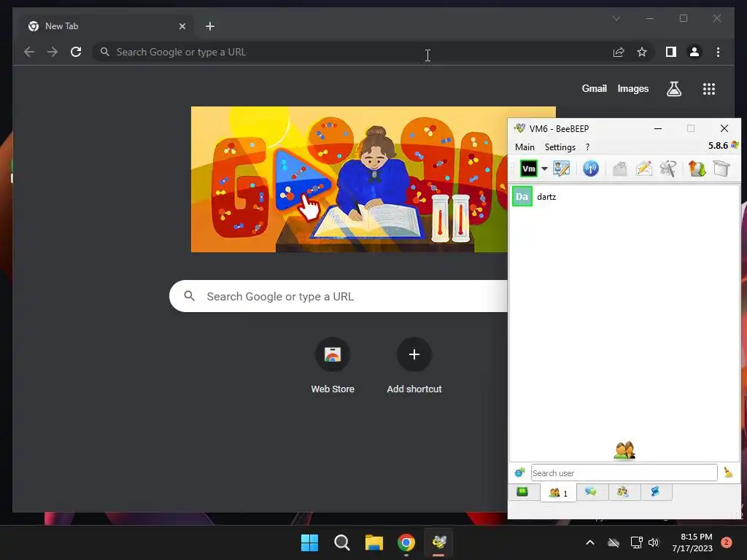Click the Da avatar of dartz
747x560 pixels.
pyautogui.click(x=522, y=197)
